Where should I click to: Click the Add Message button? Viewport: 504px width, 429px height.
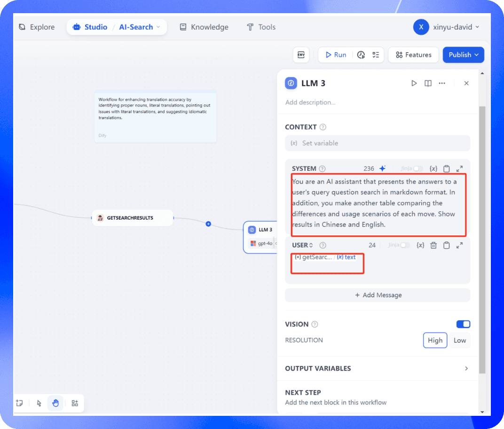tap(378, 295)
